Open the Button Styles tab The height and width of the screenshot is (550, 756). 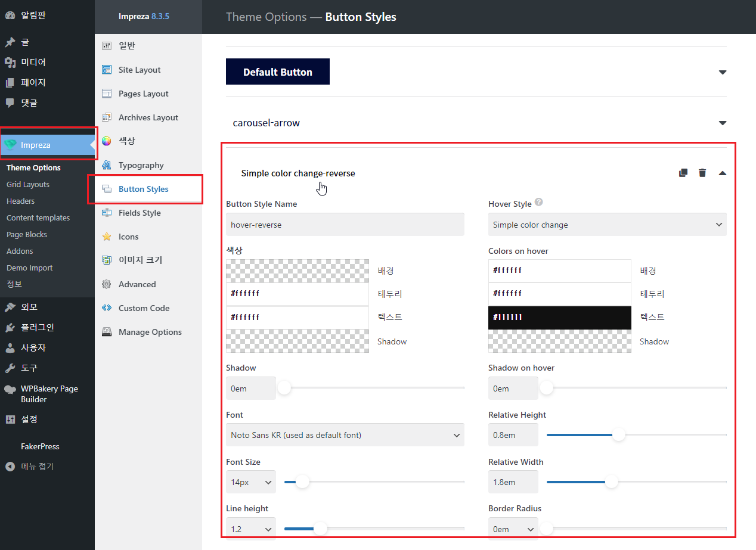pos(143,189)
